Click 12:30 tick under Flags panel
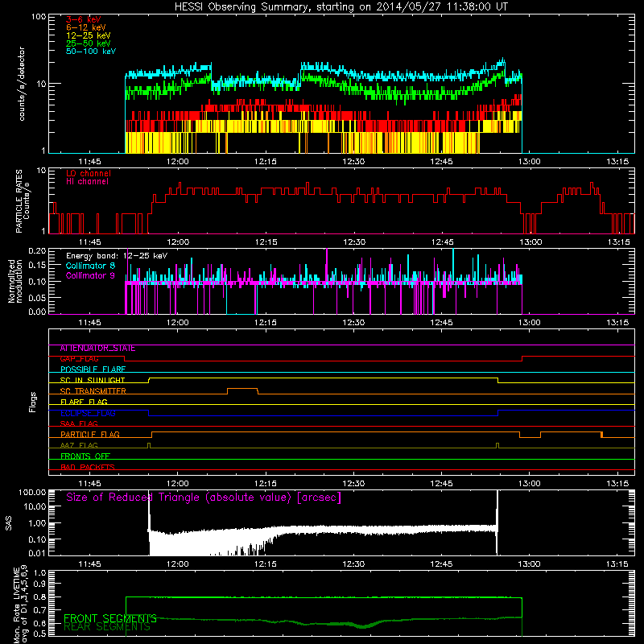The image size is (644, 644). pyautogui.click(x=353, y=484)
